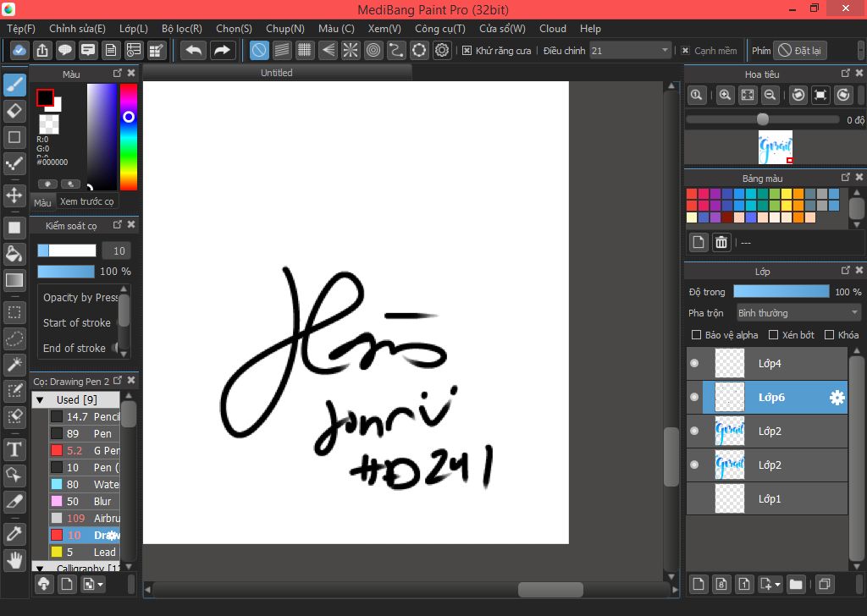Toggle the Khử răng cưa checkbox

click(x=467, y=50)
